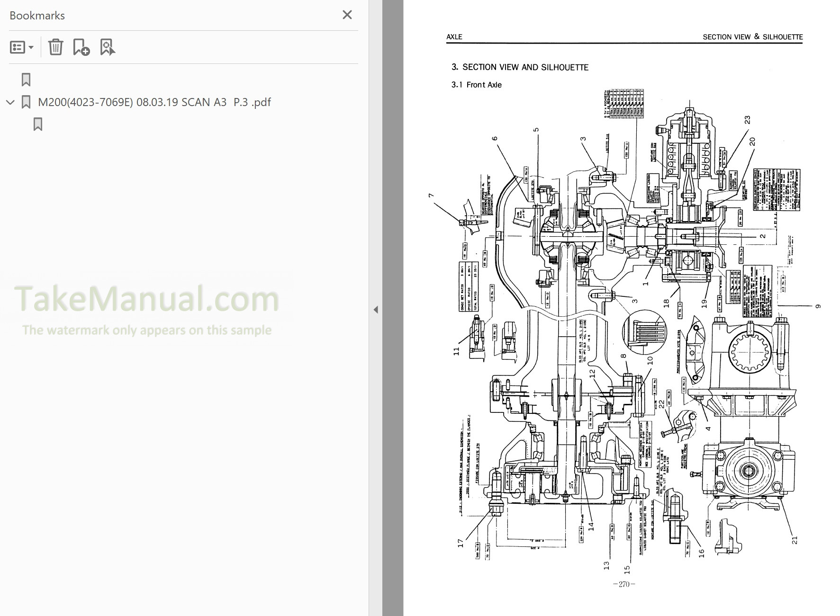Click the delete icon after selecting a bookmark
Viewport: 840px width, 616px height.
pos(56,47)
